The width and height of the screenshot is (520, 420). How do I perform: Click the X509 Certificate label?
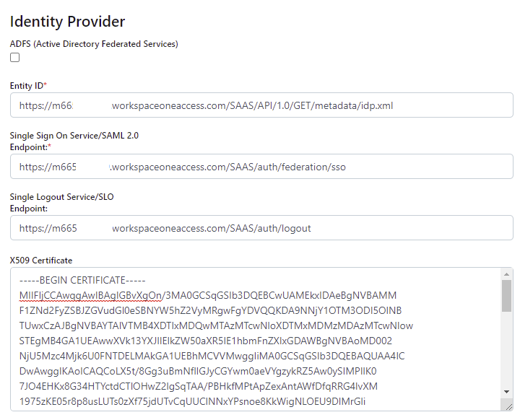tap(41, 260)
